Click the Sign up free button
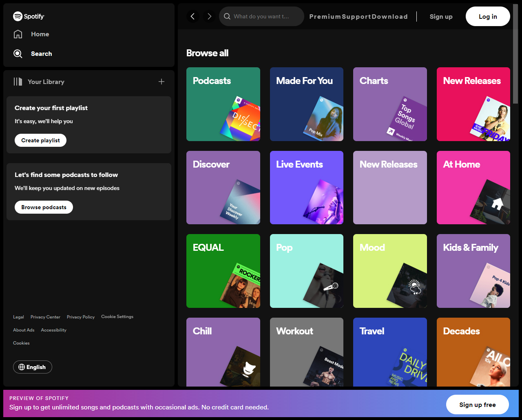 click(478, 405)
